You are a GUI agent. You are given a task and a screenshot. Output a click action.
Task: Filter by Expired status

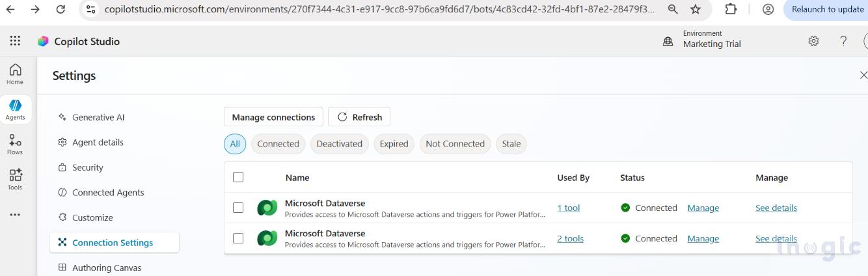coord(394,144)
